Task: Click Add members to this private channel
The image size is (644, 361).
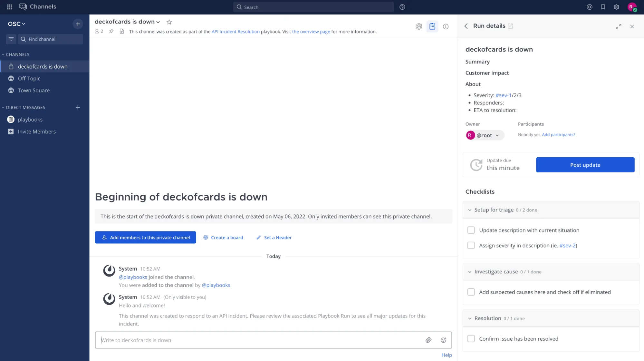Action: [145, 237]
